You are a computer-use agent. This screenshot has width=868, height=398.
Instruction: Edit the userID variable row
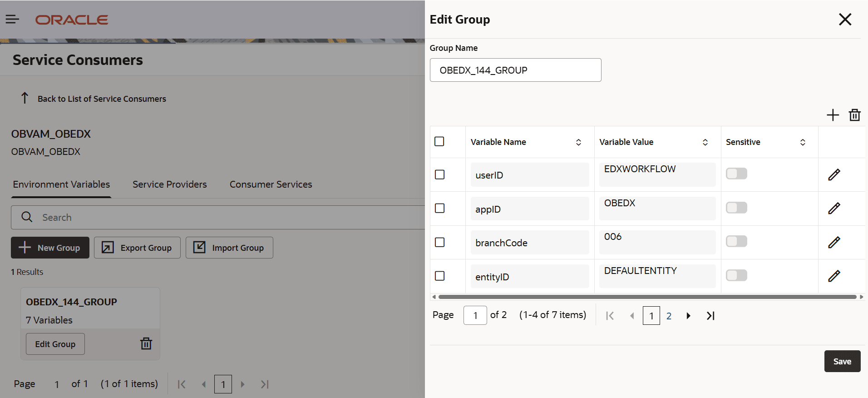[x=834, y=175]
